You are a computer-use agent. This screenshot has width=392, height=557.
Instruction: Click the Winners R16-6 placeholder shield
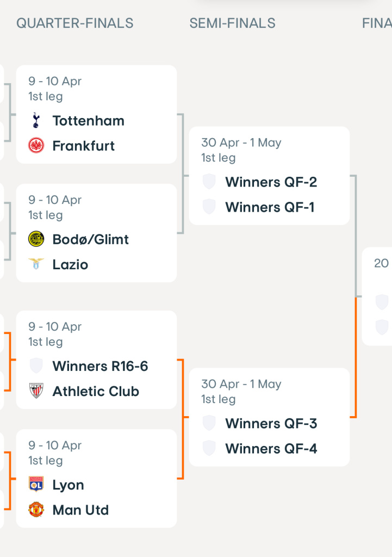click(36, 366)
